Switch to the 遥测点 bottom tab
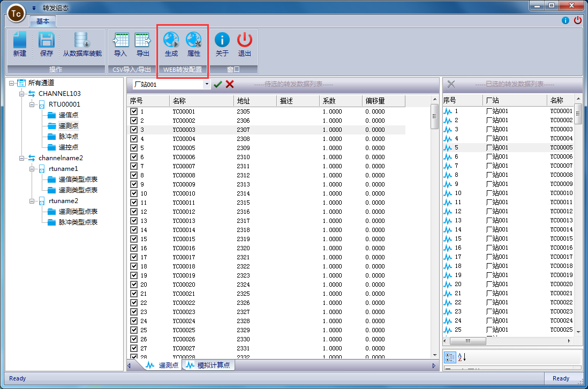This screenshot has width=588, height=389. click(162, 365)
